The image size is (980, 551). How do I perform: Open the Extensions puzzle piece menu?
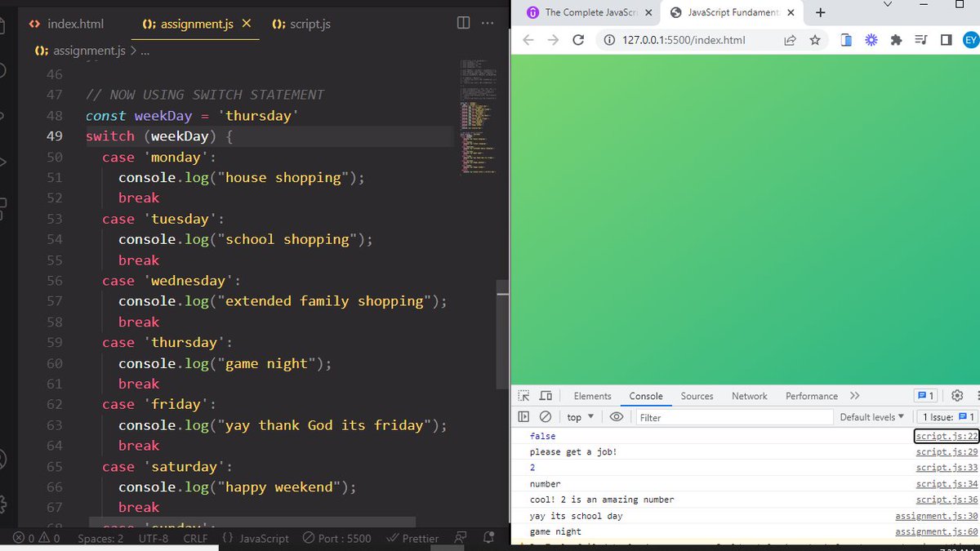coord(897,39)
